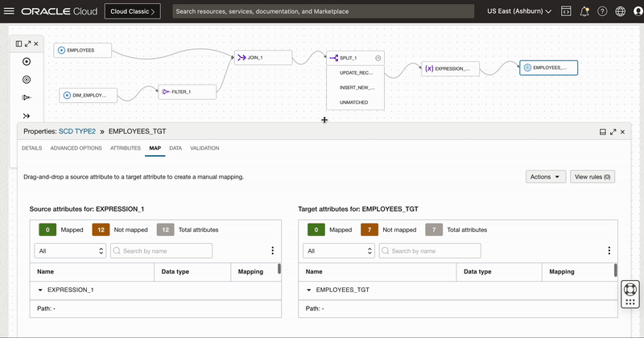
Task: Open source attributes All filter dropdown
Action: pyautogui.click(x=70, y=251)
